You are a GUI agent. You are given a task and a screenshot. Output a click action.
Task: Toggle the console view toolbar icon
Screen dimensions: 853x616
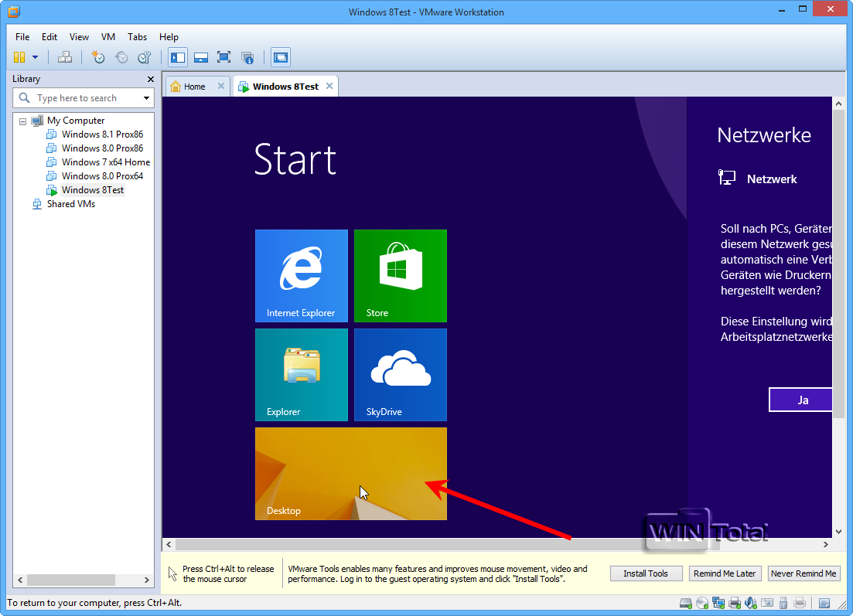click(x=281, y=57)
